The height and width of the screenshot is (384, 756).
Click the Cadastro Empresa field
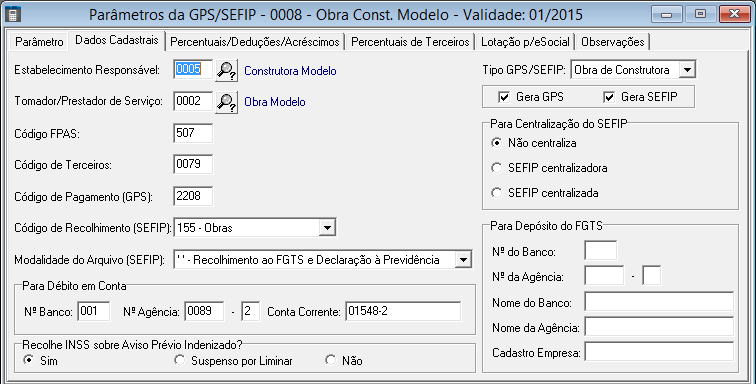(x=659, y=352)
